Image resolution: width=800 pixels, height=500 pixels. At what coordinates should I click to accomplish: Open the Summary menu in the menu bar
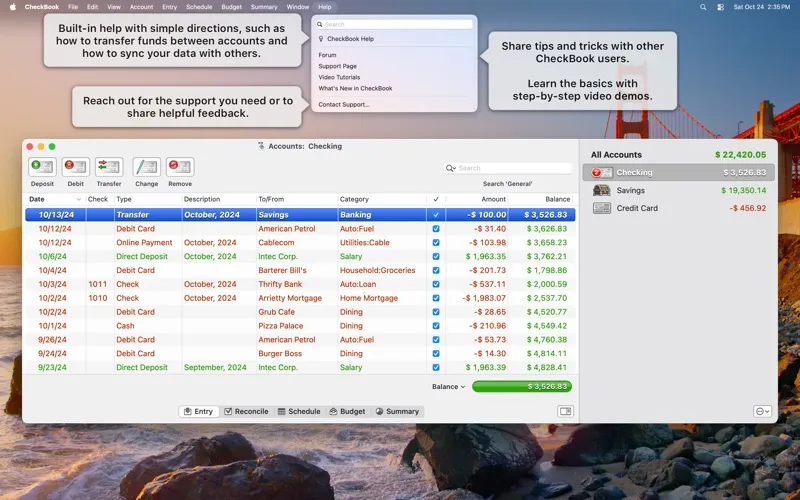point(264,7)
